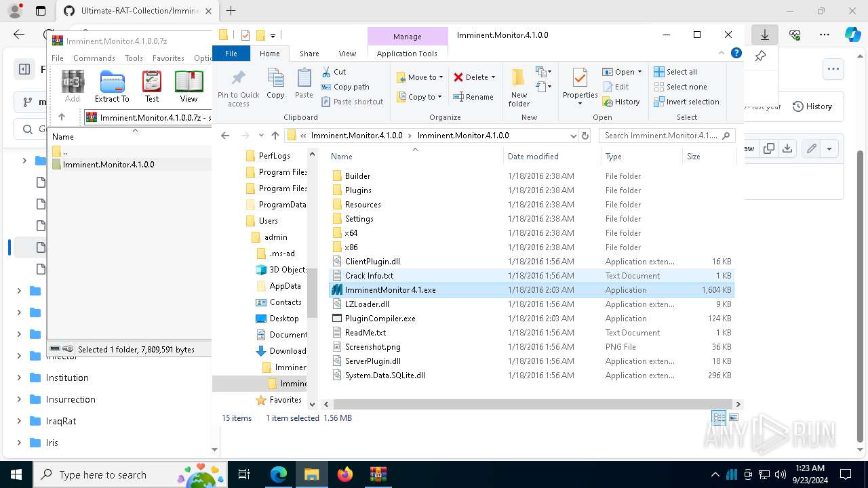868x488 pixels.
Task: Create a New folder from ribbon
Action: click(x=519, y=87)
